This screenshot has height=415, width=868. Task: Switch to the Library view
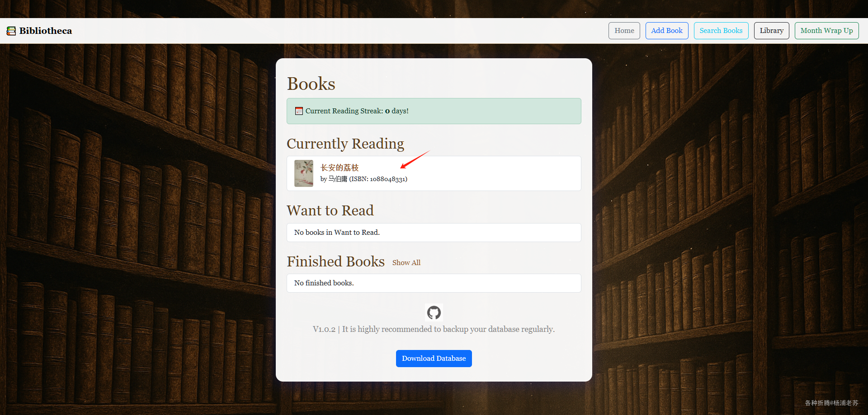772,31
